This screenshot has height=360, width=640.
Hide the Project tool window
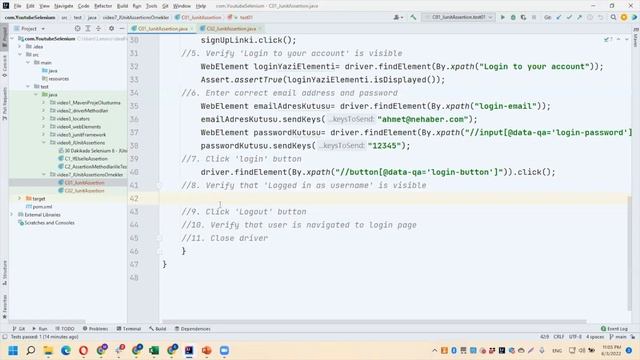point(122,29)
